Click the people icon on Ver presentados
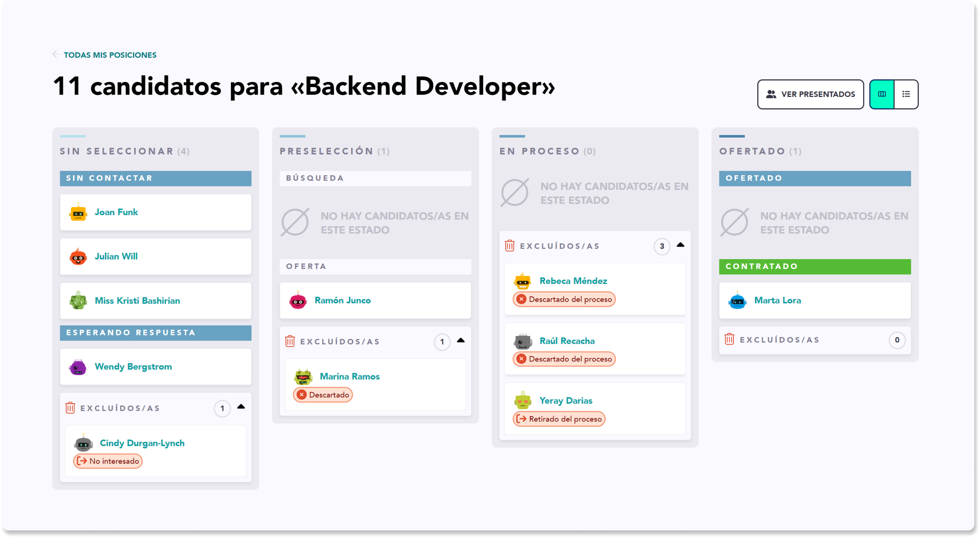 pos(771,94)
